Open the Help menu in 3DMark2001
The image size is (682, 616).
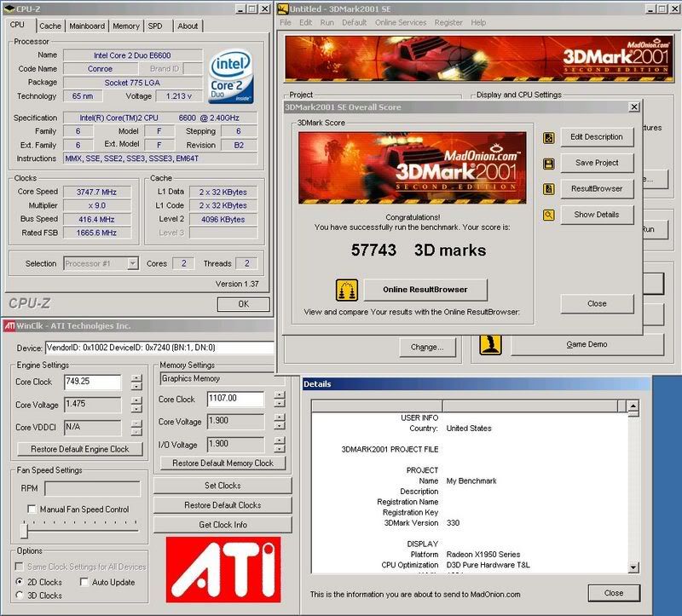click(x=478, y=23)
